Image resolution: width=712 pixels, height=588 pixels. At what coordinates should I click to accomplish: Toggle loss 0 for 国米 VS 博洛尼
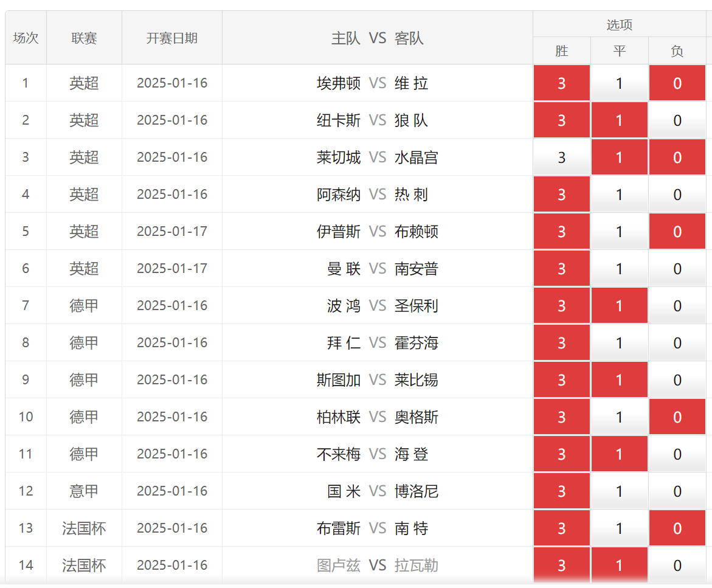pyautogui.click(x=677, y=491)
